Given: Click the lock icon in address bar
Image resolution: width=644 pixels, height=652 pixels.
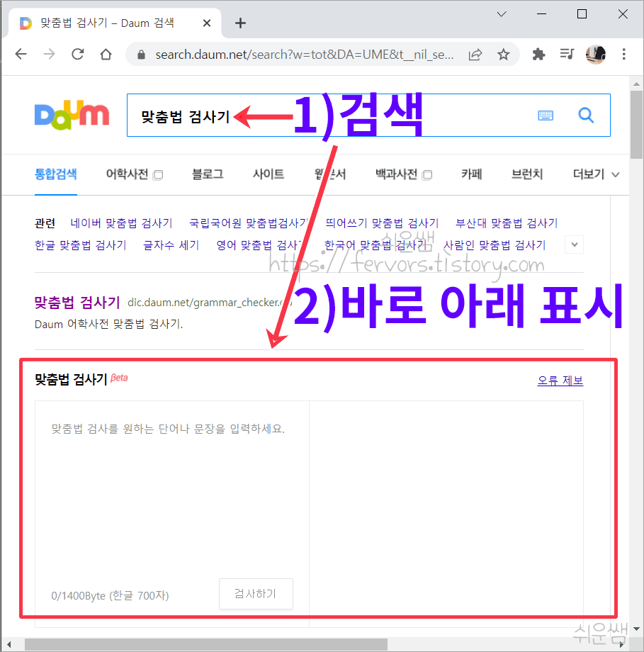Looking at the screenshot, I should click(x=142, y=55).
